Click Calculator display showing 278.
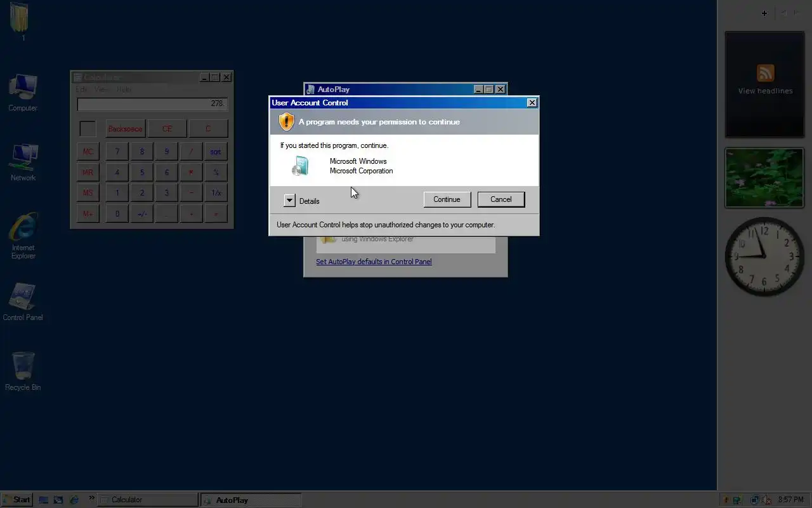The width and height of the screenshot is (812, 508). (x=152, y=104)
